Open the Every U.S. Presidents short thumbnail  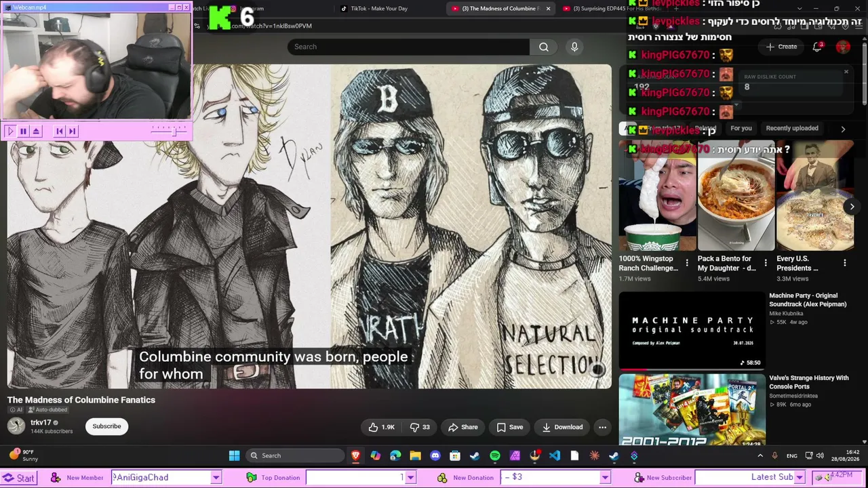pos(814,196)
